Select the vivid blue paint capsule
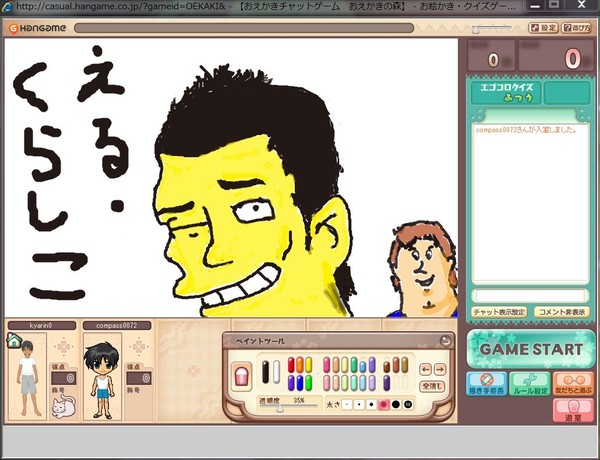 click(300, 383)
